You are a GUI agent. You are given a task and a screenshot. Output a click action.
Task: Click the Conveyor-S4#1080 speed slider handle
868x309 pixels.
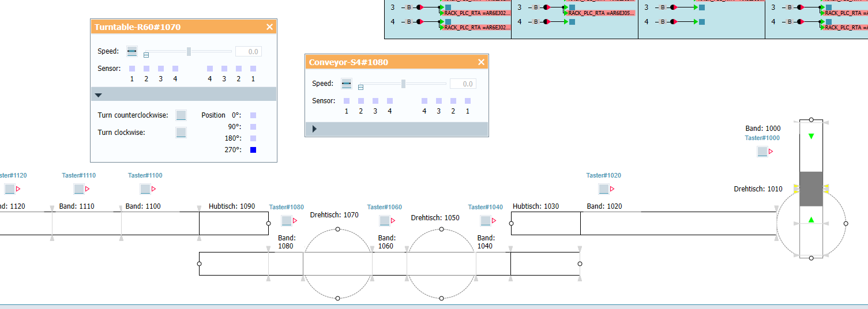tap(403, 84)
